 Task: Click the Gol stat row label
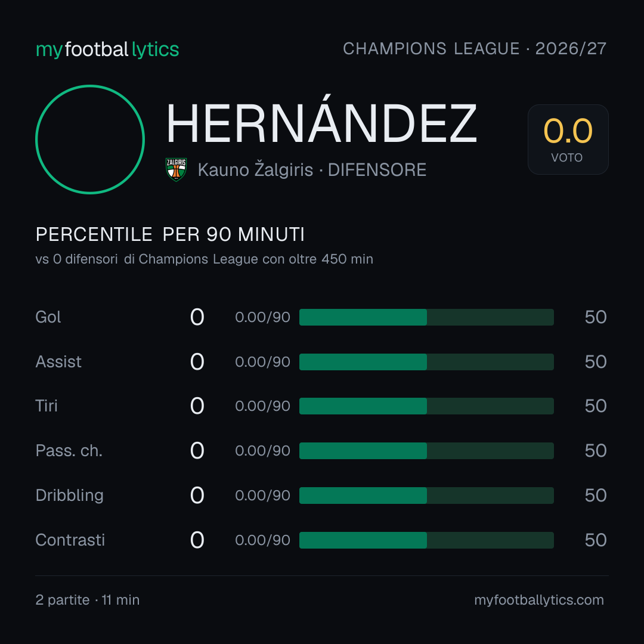pyautogui.click(x=48, y=317)
